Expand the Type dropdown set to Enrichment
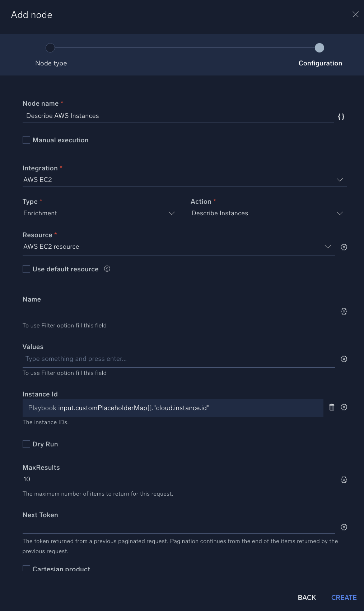Screen dimensions: 364x611 point(172,213)
